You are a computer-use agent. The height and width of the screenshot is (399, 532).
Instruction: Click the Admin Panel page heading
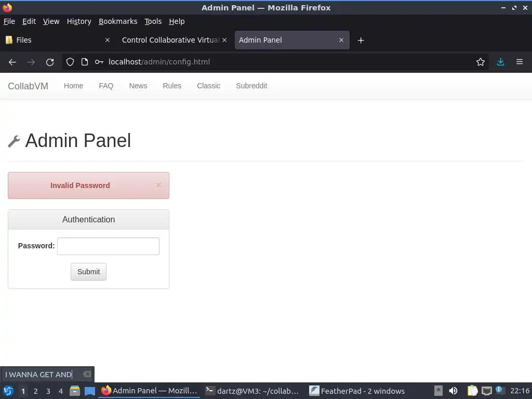pyautogui.click(x=78, y=140)
